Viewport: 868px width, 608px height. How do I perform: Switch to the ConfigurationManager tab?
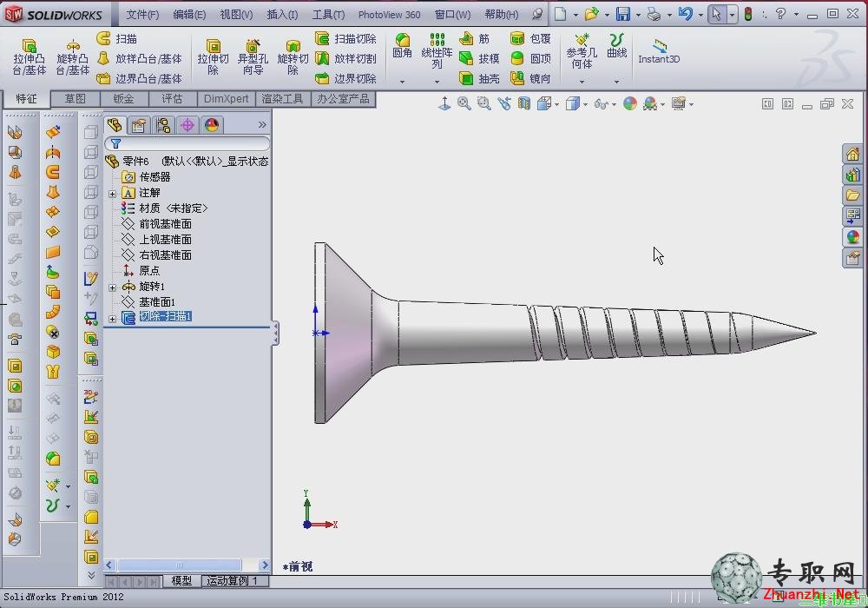point(163,125)
